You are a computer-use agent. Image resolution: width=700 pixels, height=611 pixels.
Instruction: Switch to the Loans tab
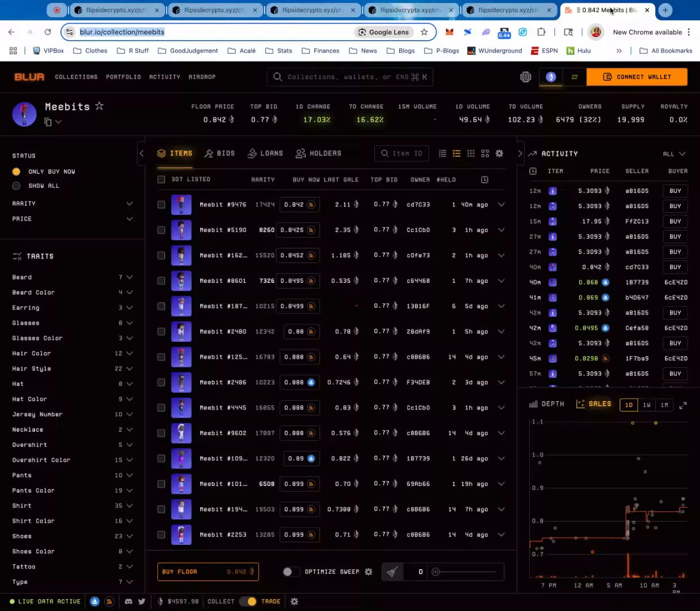click(x=265, y=153)
